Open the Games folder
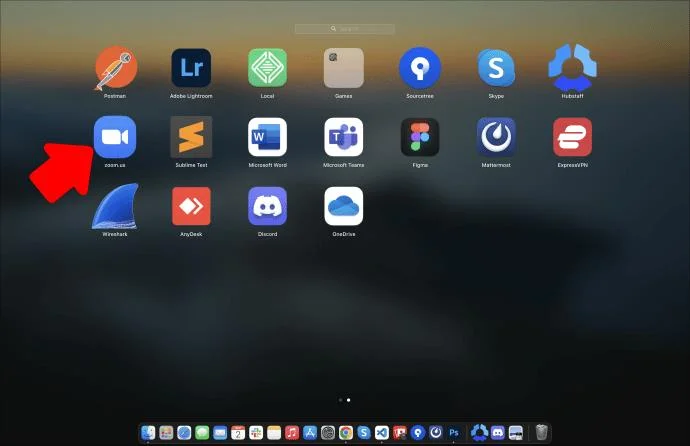 tap(344, 68)
